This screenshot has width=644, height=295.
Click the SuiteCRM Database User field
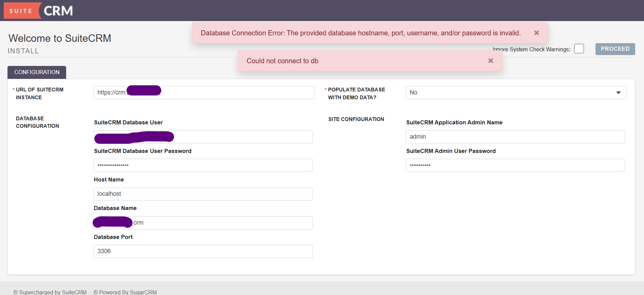coord(203,137)
